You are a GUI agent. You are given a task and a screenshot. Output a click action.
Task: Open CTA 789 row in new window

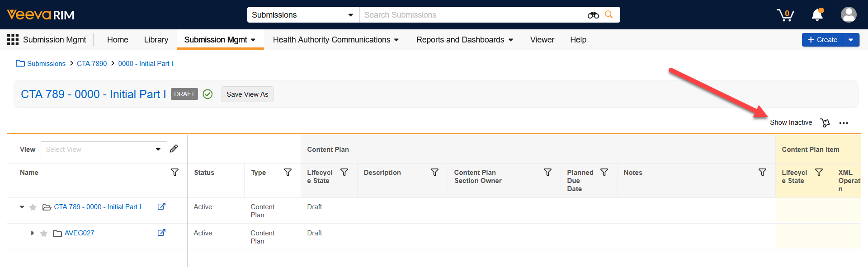coord(161,206)
